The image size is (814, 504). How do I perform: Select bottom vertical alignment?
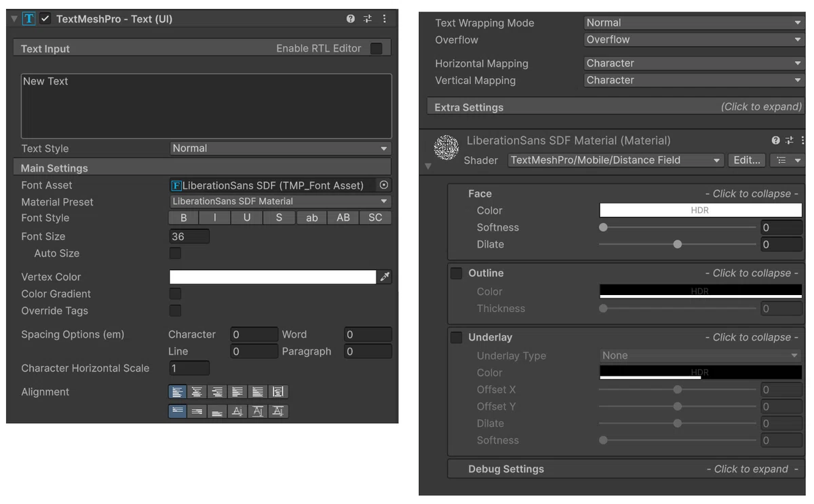tap(217, 411)
